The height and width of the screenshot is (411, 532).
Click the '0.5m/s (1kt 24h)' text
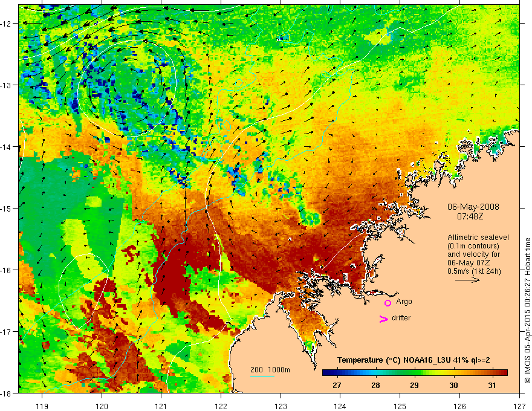tap(474, 271)
